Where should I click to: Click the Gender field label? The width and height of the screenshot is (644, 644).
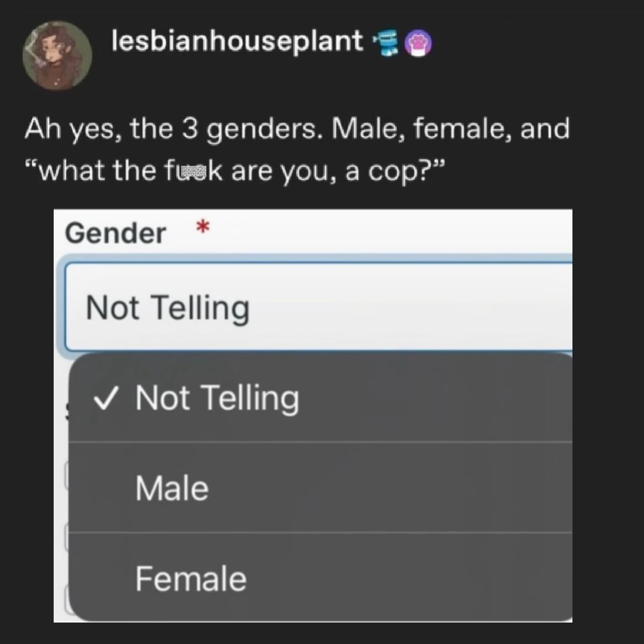pos(115,233)
